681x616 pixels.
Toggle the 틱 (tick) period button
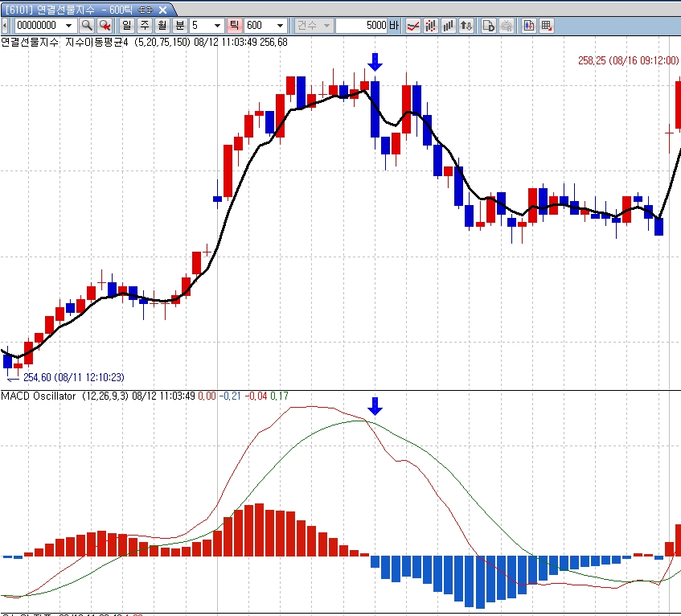point(234,26)
